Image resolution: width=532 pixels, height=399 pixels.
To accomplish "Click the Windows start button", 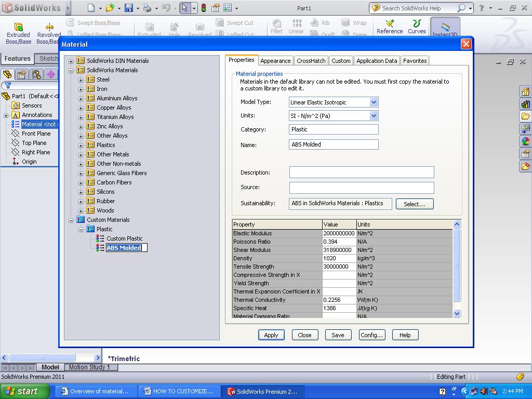I will (x=25, y=391).
